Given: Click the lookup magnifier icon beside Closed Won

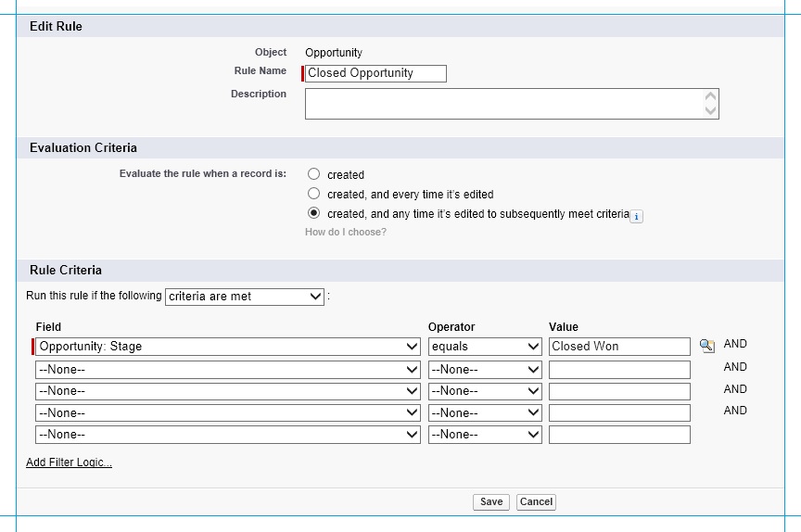Looking at the screenshot, I should [706, 346].
